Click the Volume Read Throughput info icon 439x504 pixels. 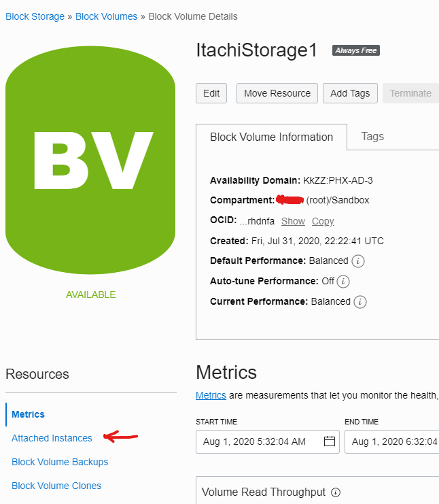click(x=336, y=492)
